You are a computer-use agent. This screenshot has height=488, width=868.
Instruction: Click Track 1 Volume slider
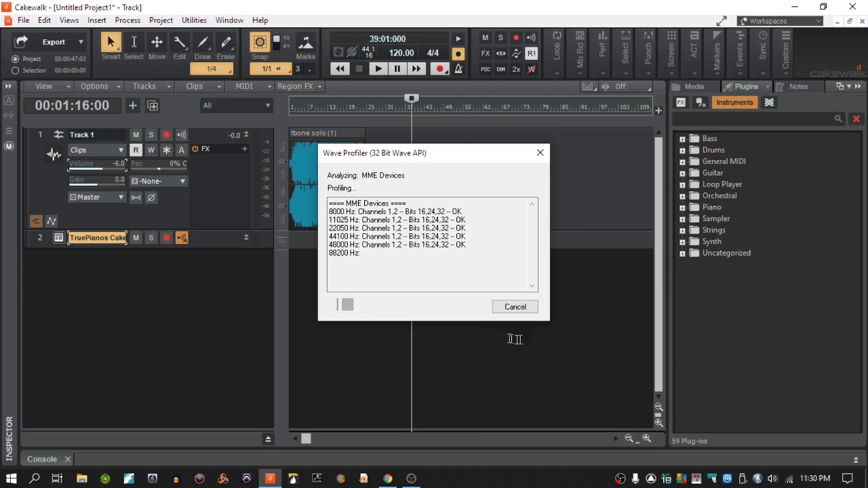97,165
